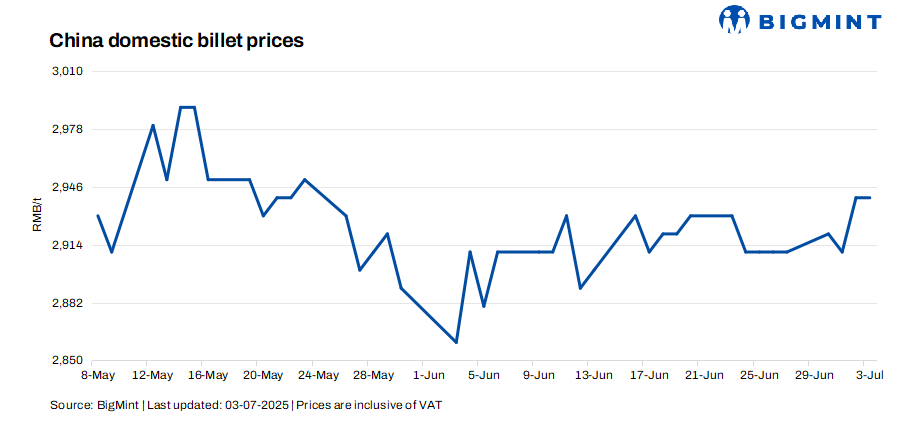This screenshot has width=897, height=441.
Task: Click the 3,010 y-axis label
Action: tap(68, 71)
